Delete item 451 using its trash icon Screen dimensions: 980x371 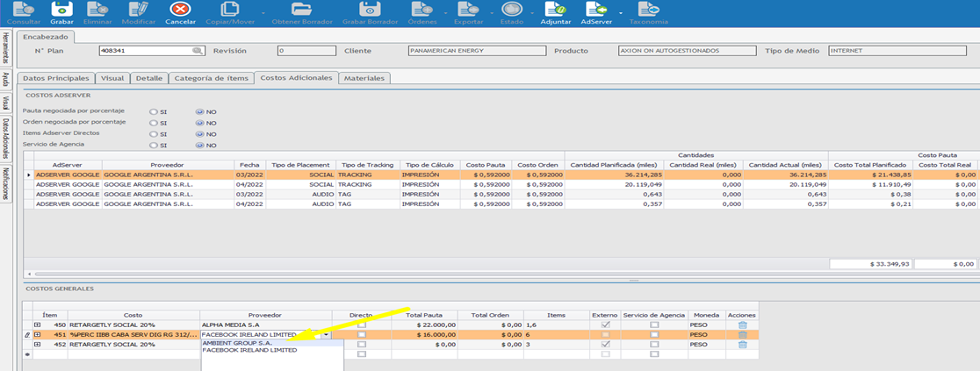(742, 335)
